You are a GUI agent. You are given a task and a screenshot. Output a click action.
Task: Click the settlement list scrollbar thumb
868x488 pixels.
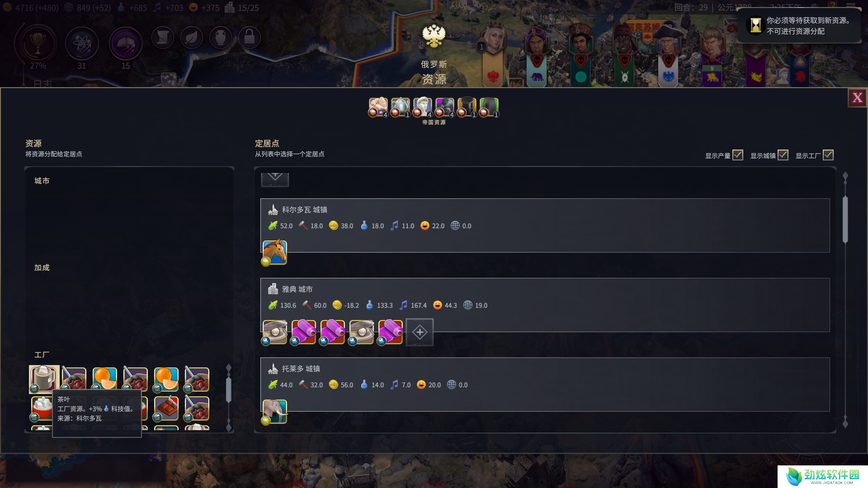coord(845,220)
